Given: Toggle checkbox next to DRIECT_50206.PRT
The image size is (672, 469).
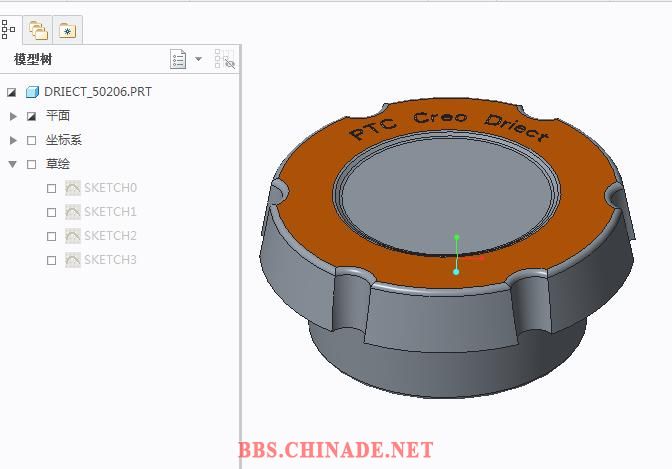Looking at the screenshot, I should coord(11,92).
